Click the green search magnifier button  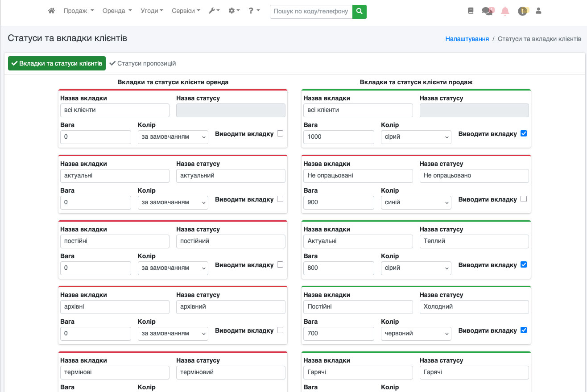(359, 12)
